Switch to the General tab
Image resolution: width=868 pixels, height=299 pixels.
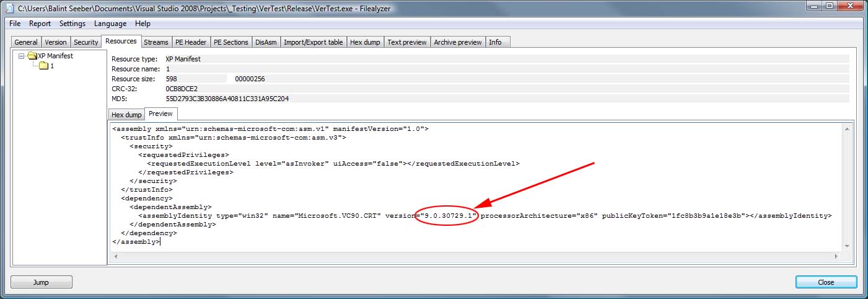point(26,42)
